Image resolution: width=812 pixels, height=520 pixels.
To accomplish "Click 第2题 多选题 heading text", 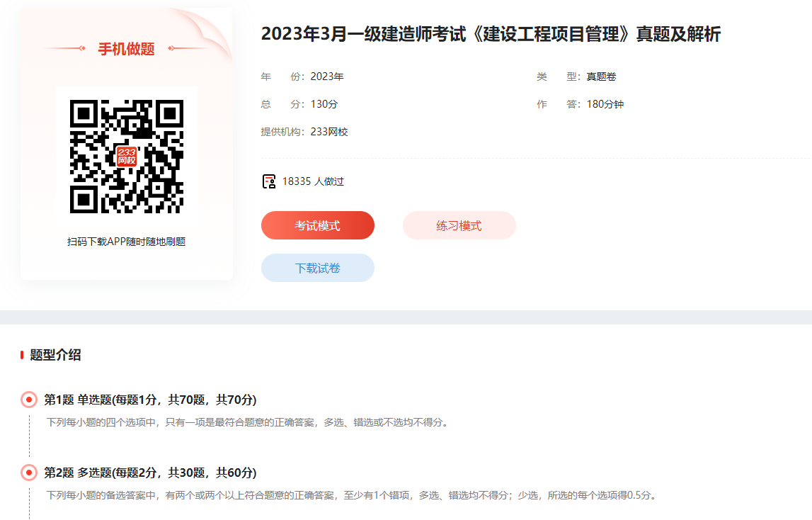I will [x=150, y=473].
